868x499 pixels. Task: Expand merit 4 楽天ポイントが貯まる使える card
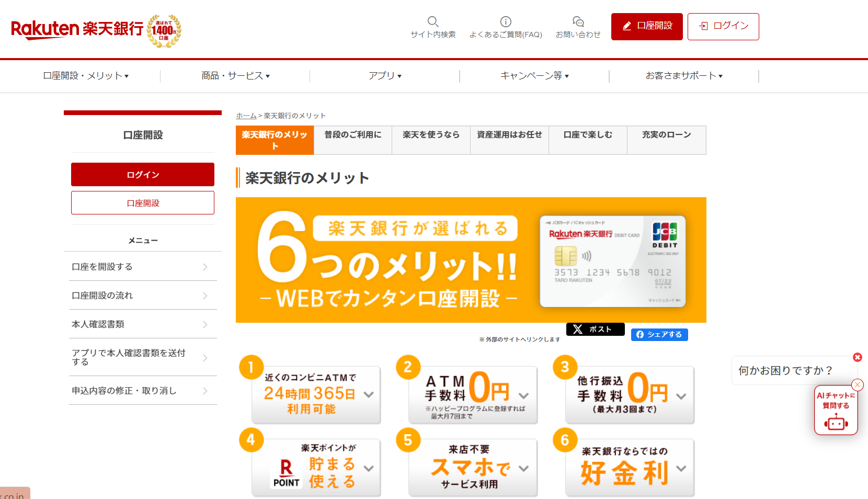(316, 468)
